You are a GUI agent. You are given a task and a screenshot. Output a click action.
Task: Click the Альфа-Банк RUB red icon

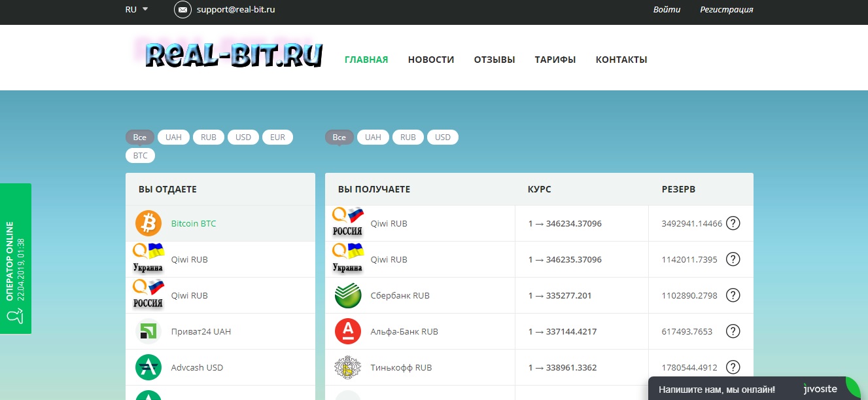coord(348,331)
